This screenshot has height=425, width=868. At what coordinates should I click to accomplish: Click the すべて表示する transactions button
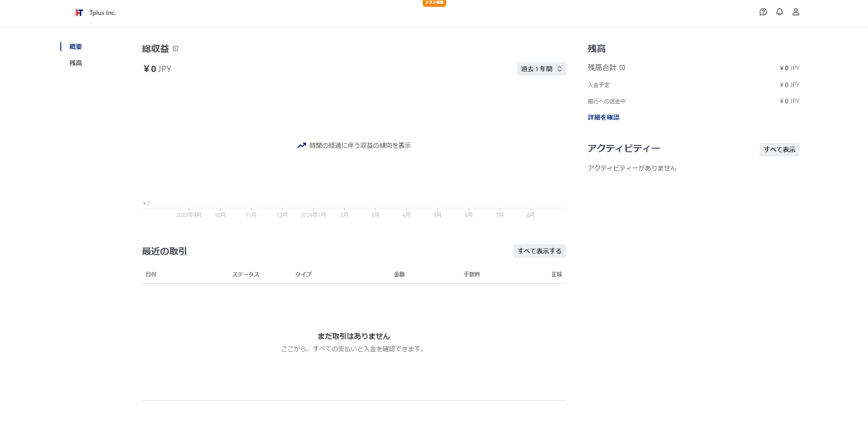pyautogui.click(x=539, y=251)
